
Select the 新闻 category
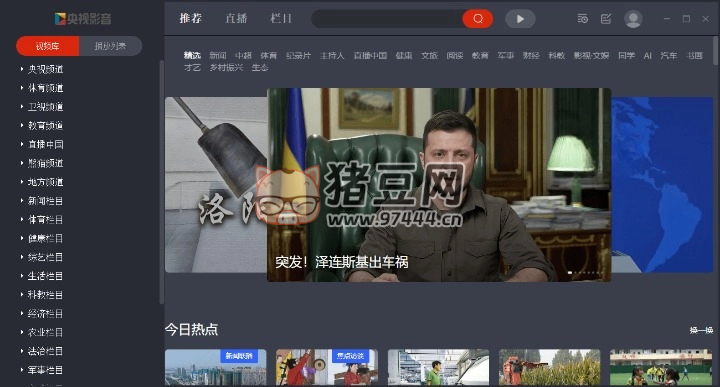click(218, 56)
